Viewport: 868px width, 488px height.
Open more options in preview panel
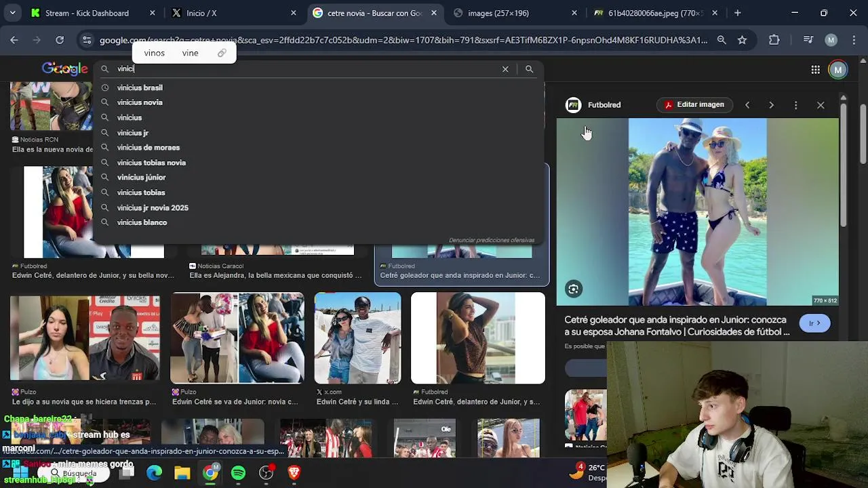click(795, 105)
